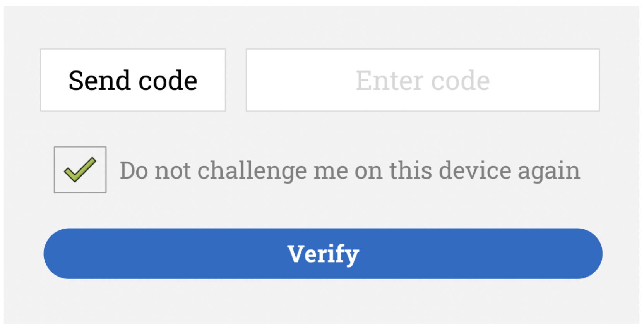Uncheck the do-not-challenge checkbox

click(80, 170)
